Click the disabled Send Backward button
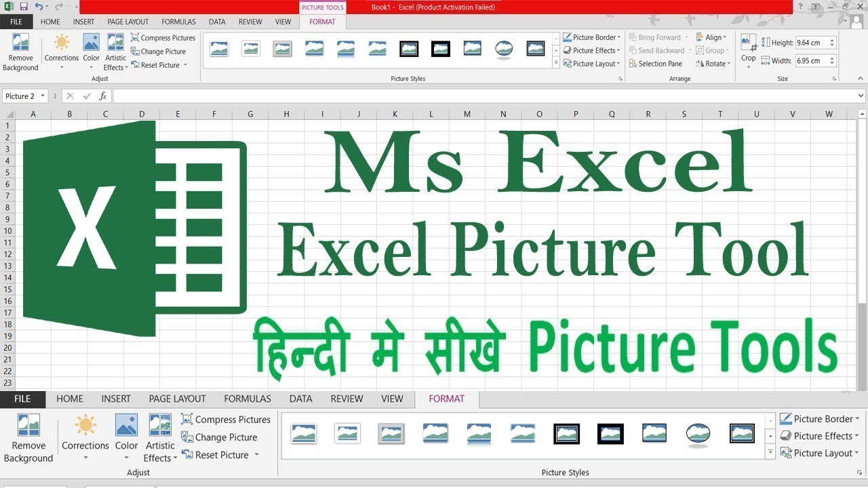The width and height of the screenshot is (868, 488). click(x=660, y=50)
